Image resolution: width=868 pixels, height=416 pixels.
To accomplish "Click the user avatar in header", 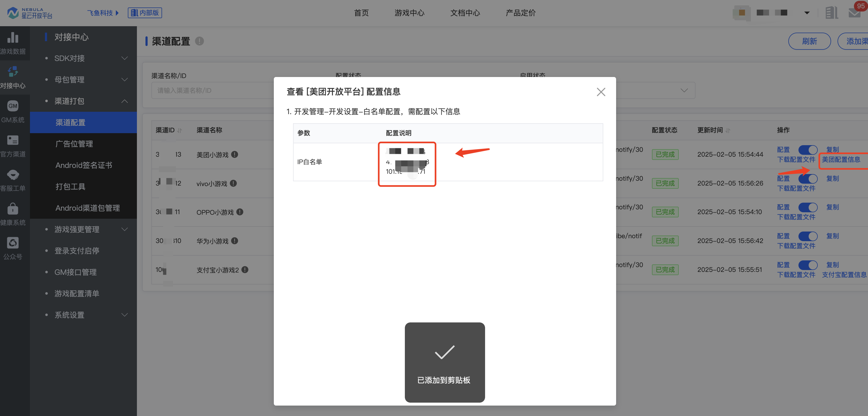I will (x=742, y=13).
